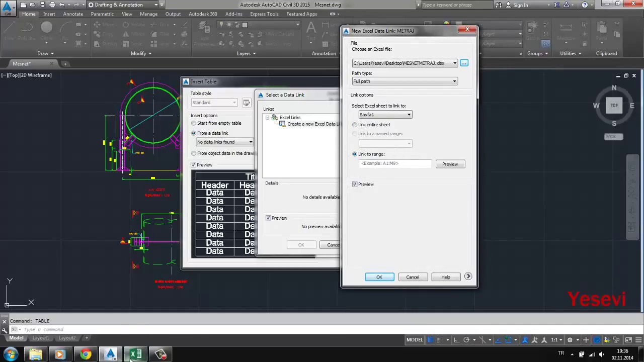Viewport: 644px width, 362px height.
Task: Open the Drafting & Annotation workspace dropdown
Action: point(123,5)
